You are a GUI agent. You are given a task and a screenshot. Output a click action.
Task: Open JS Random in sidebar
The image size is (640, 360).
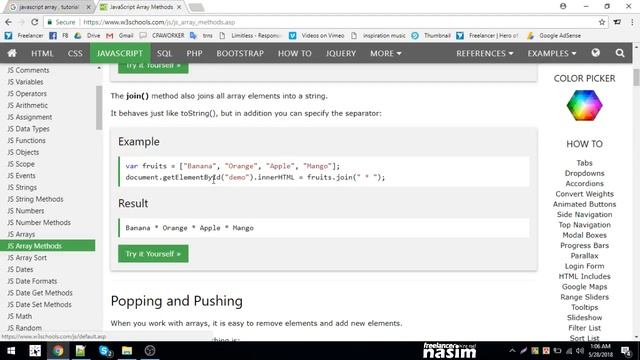24,328
